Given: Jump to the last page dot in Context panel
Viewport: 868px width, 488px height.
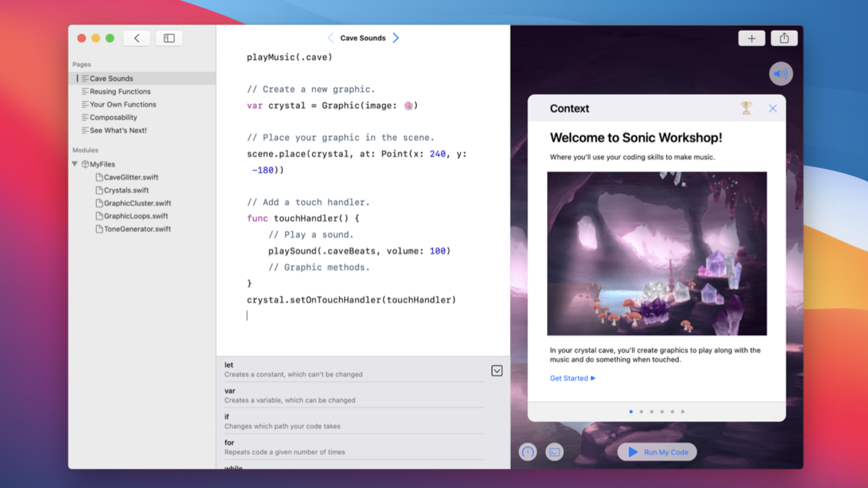Looking at the screenshot, I should 682,412.
